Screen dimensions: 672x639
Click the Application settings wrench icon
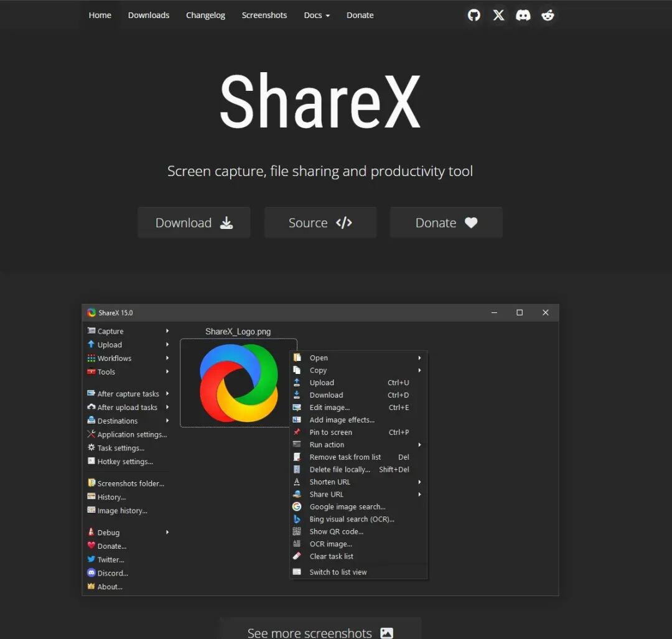pos(91,434)
